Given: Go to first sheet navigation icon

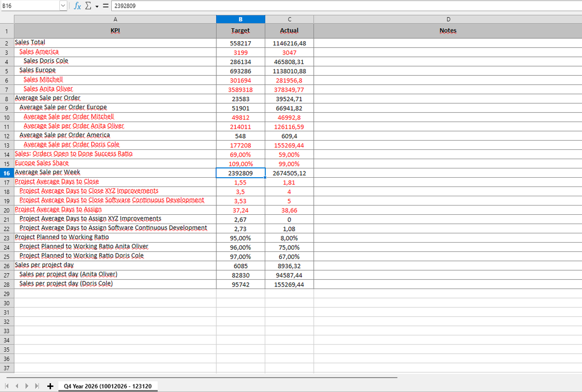Looking at the screenshot, I should (7, 386).
